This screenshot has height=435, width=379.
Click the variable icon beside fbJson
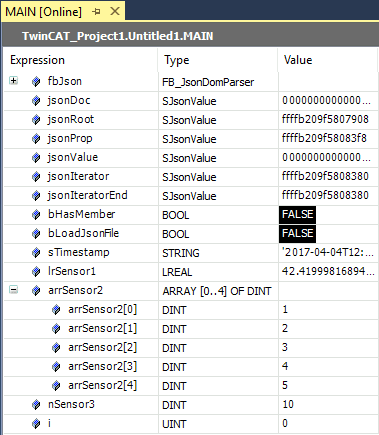tap(36, 82)
